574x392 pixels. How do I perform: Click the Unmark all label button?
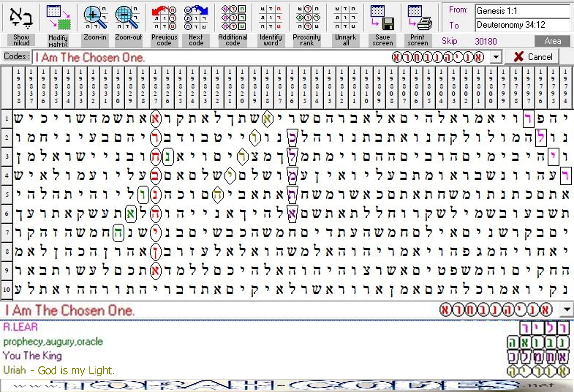point(346,40)
